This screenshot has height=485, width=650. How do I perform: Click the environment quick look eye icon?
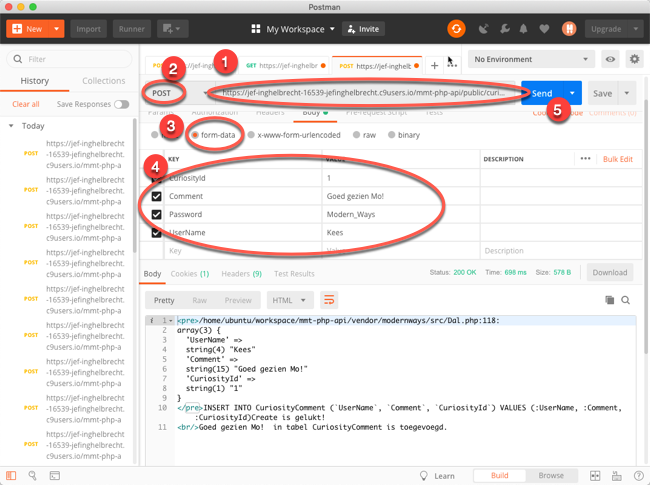[x=610, y=59]
